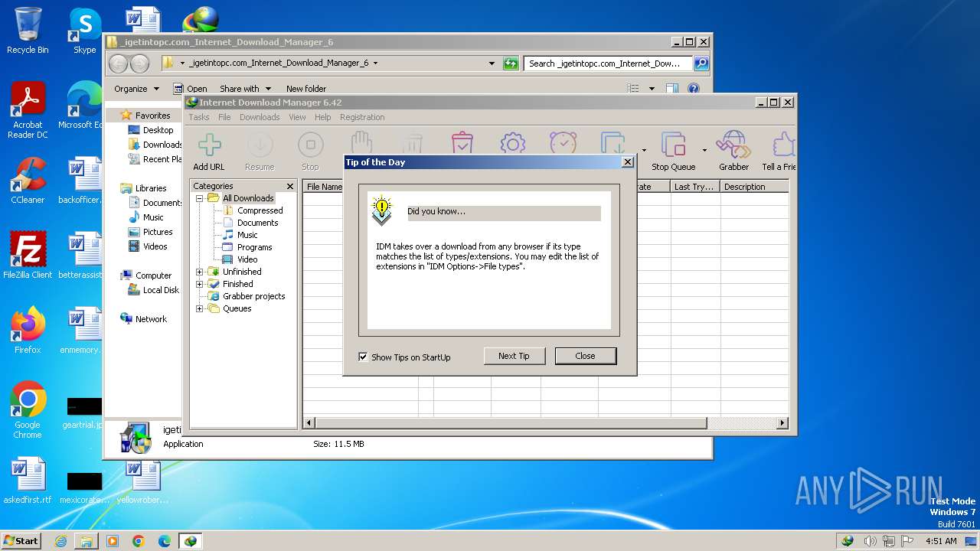Image resolution: width=980 pixels, height=551 pixels.
Task: Expand the Unfinished category node
Action: point(200,272)
